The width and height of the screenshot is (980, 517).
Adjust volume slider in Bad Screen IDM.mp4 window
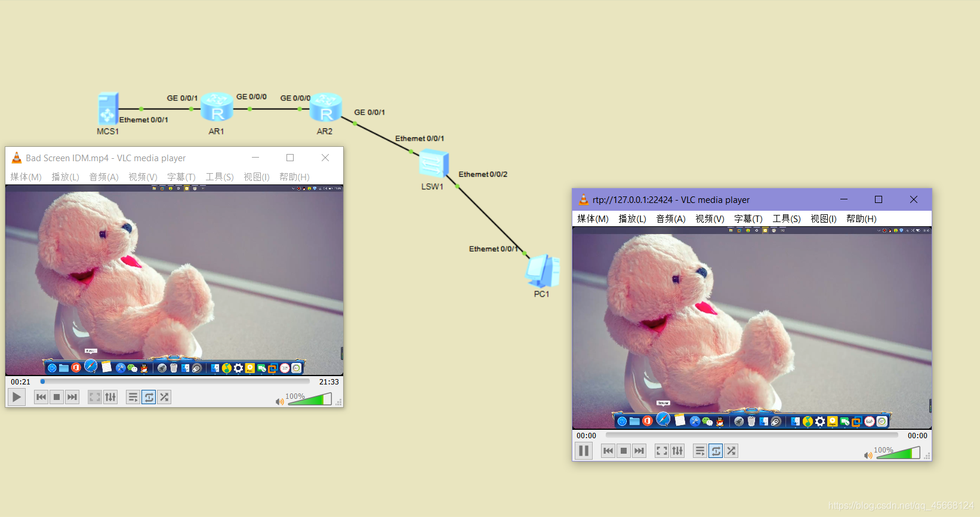309,399
